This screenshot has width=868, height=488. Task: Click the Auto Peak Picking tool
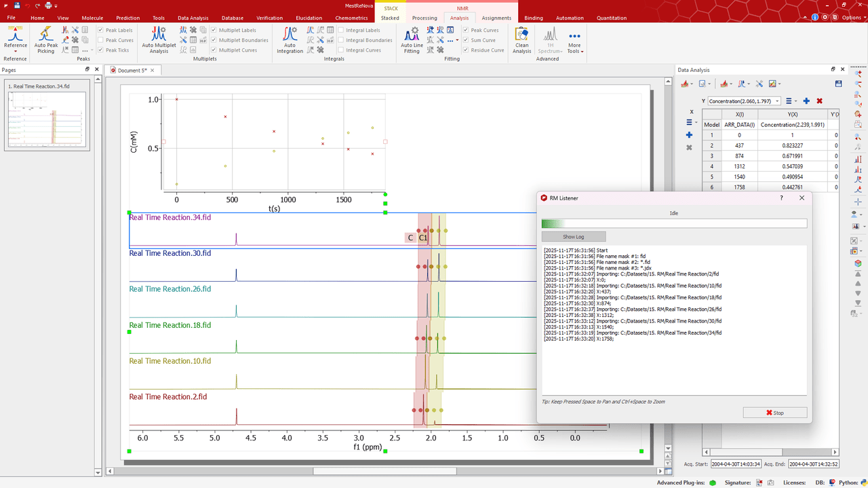pyautogui.click(x=45, y=40)
